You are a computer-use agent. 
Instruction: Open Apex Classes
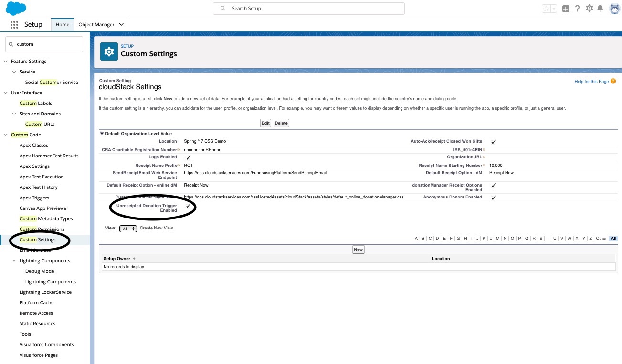(34, 145)
